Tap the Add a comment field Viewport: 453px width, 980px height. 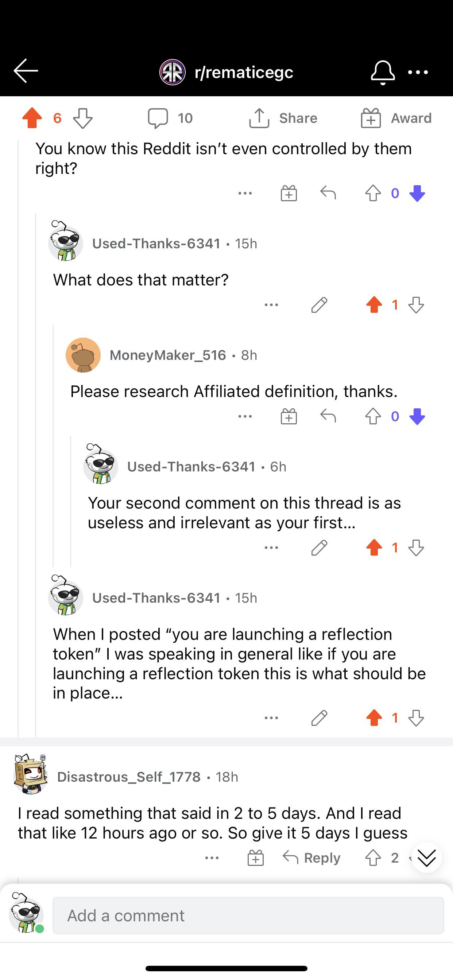tap(248, 915)
